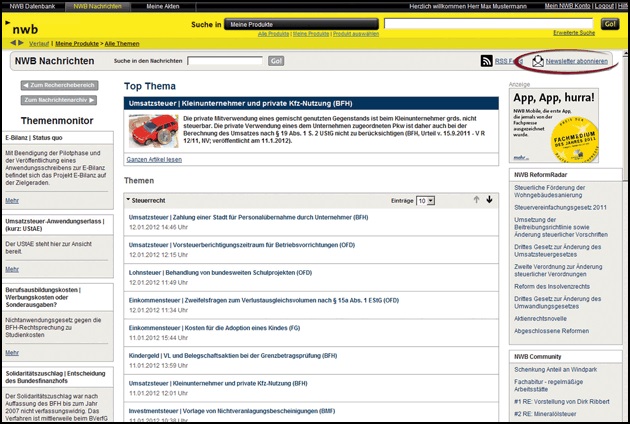This screenshot has width=630, height=424.
Task: Switch to the NWB Datenbank tab
Action: coord(34,6)
